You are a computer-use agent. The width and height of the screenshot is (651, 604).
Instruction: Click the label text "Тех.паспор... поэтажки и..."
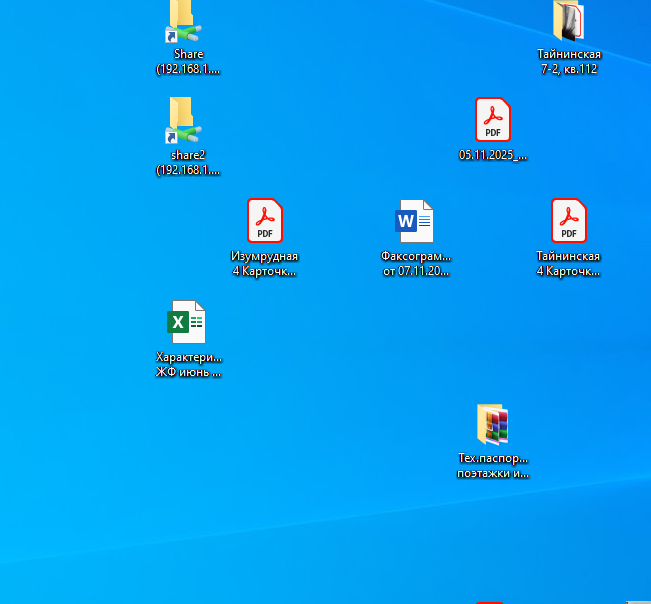pyautogui.click(x=493, y=466)
